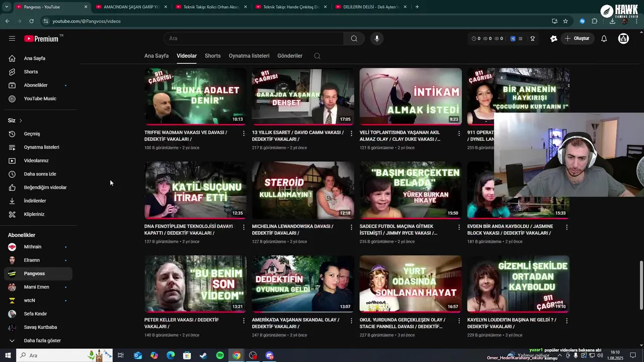Screen dimensions: 644x362
Task: Play YURT ODASINDA SONLANAN HAYAT thumbnail
Action: click(411, 284)
